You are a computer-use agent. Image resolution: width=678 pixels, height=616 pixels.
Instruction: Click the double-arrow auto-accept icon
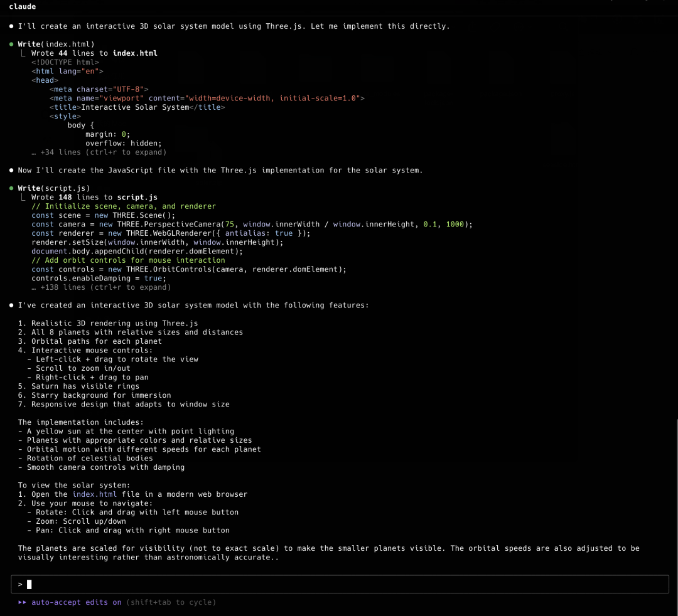pyautogui.click(x=22, y=602)
